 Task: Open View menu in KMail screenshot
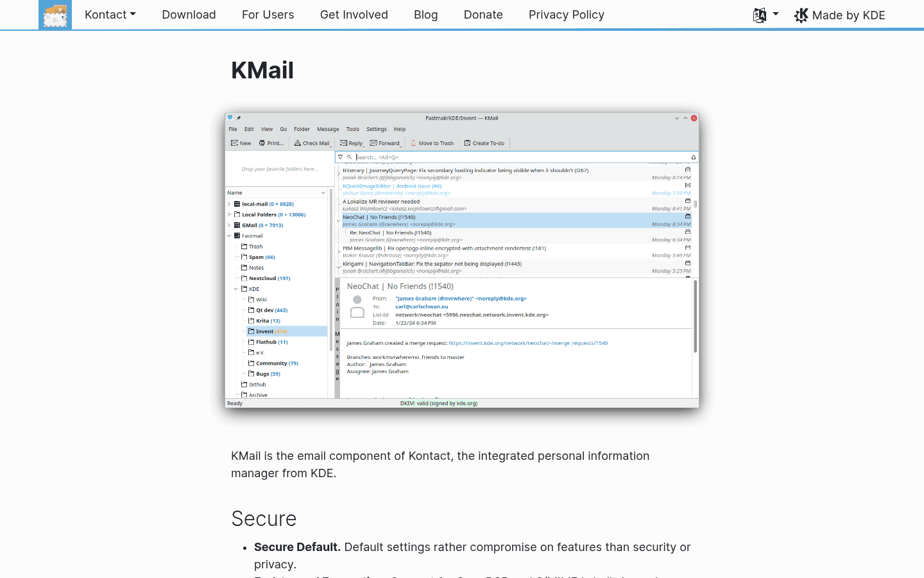tap(267, 129)
